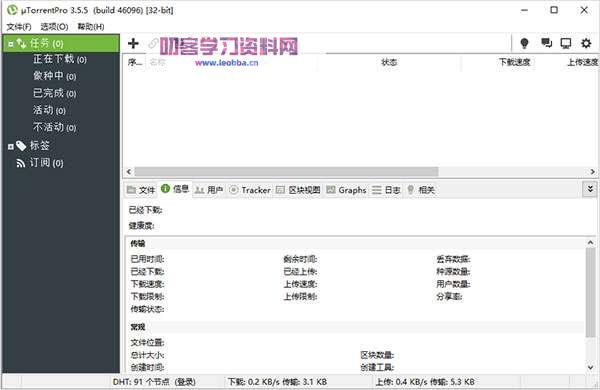Select 订阅 (0) in the sidebar
Image resolution: width=600 pixels, height=390 pixels.
click(47, 163)
